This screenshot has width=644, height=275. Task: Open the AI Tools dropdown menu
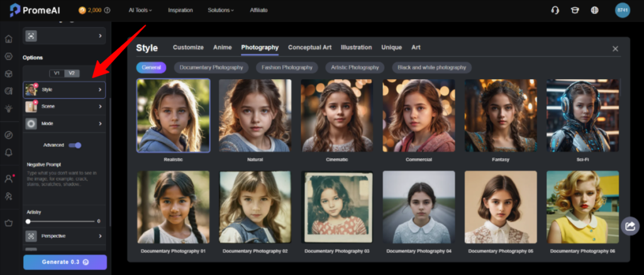click(140, 10)
